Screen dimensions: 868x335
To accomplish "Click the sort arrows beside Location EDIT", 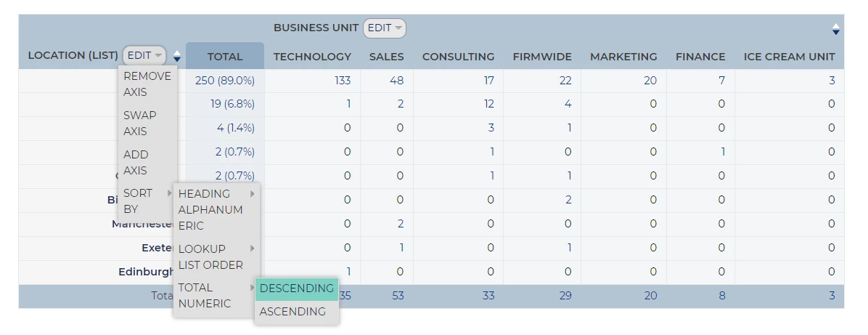I will tap(177, 56).
